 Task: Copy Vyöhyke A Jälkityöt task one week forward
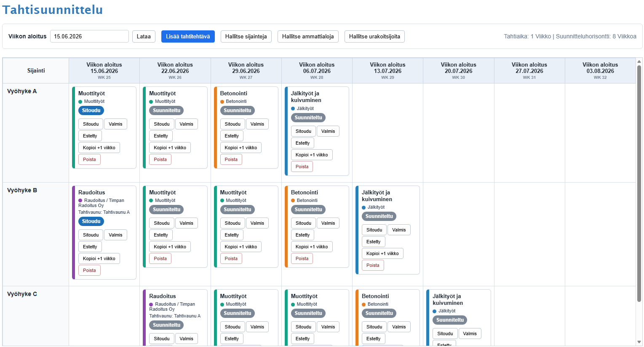312,155
